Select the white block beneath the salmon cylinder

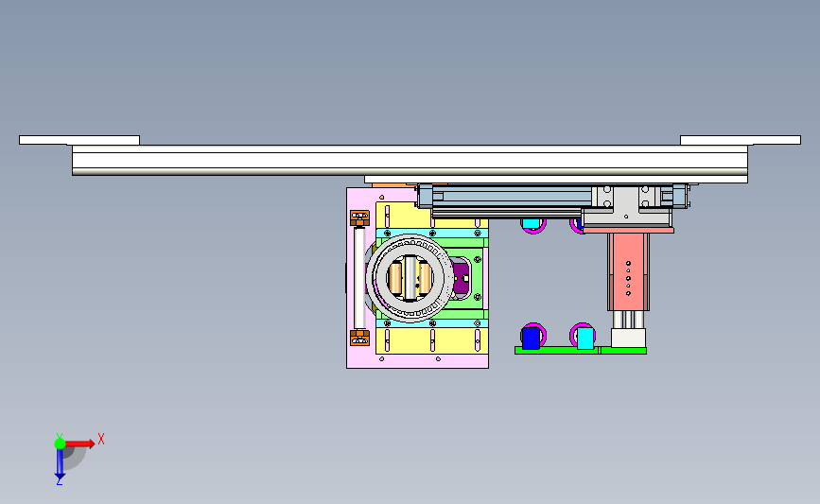[x=628, y=338]
